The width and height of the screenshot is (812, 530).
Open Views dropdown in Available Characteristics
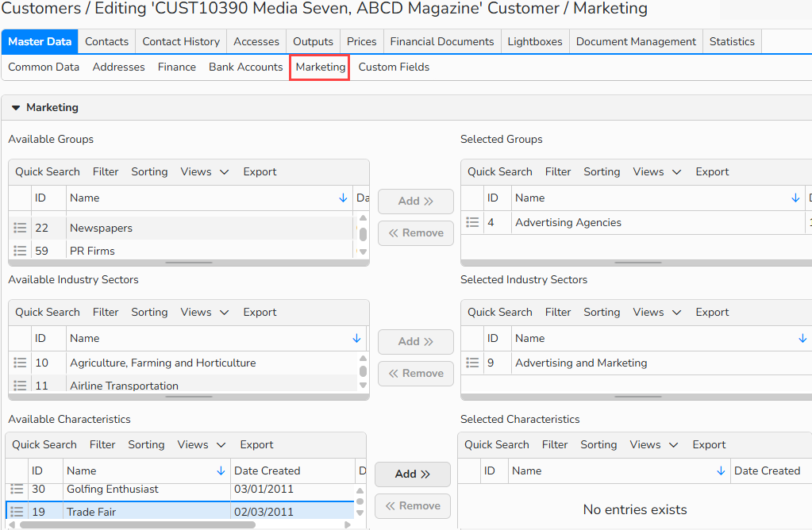[202, 444]
